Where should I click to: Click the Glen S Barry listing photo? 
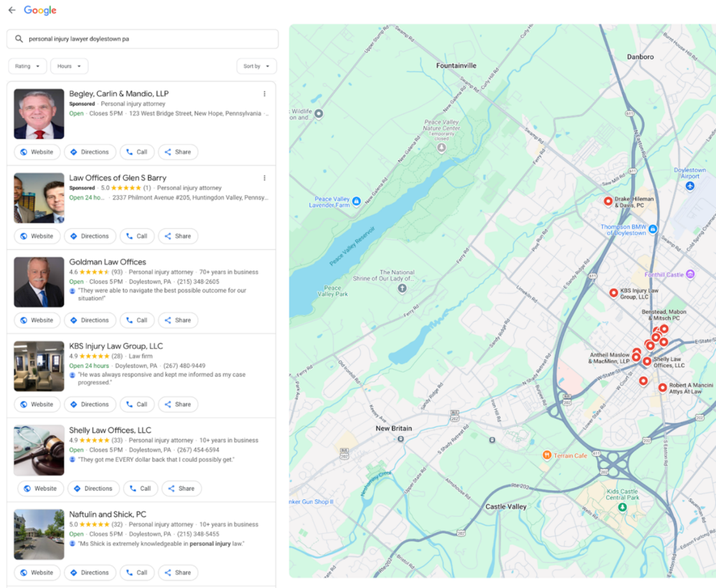coord(39,198)
